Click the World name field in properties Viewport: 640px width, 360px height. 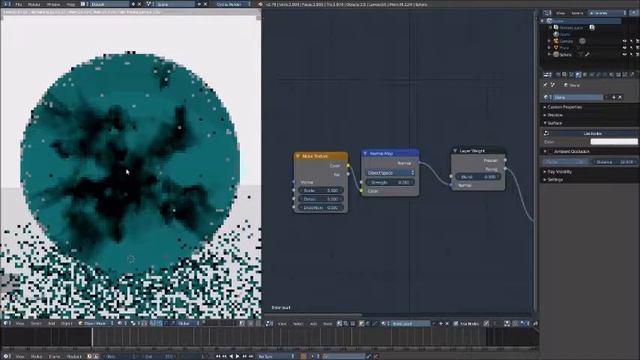click(578, 98)
